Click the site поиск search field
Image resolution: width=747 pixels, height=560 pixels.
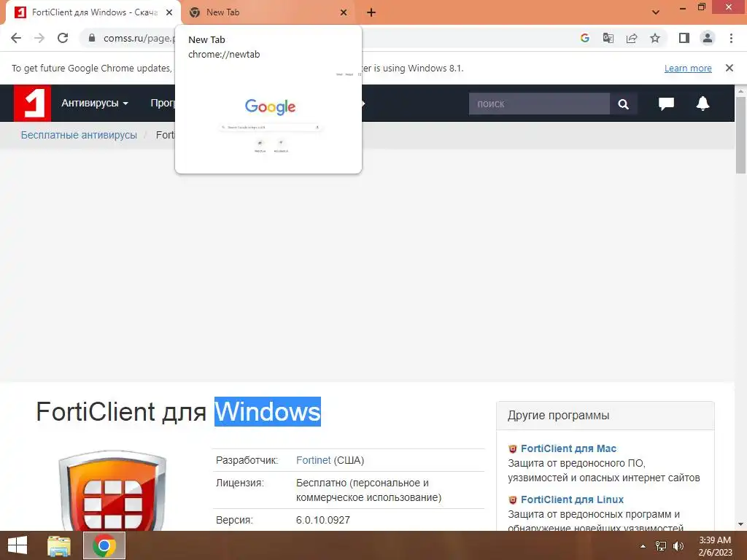(539, 104)
